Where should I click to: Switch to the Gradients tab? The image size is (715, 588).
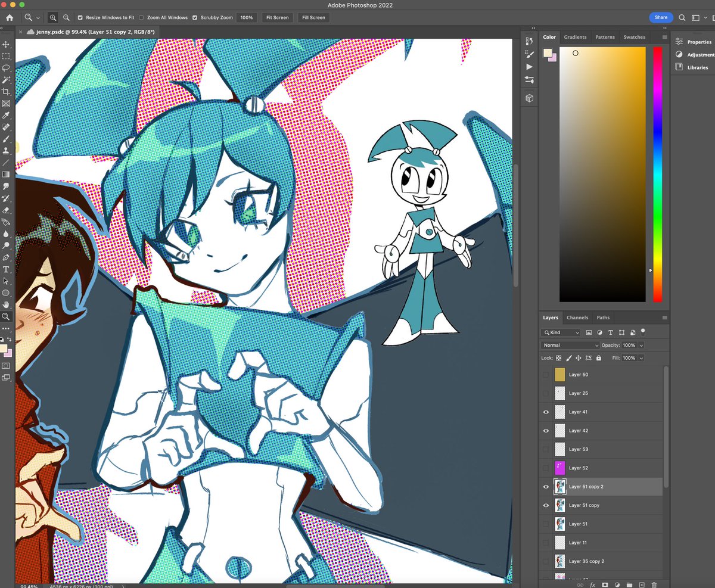(x=575, y=37)
